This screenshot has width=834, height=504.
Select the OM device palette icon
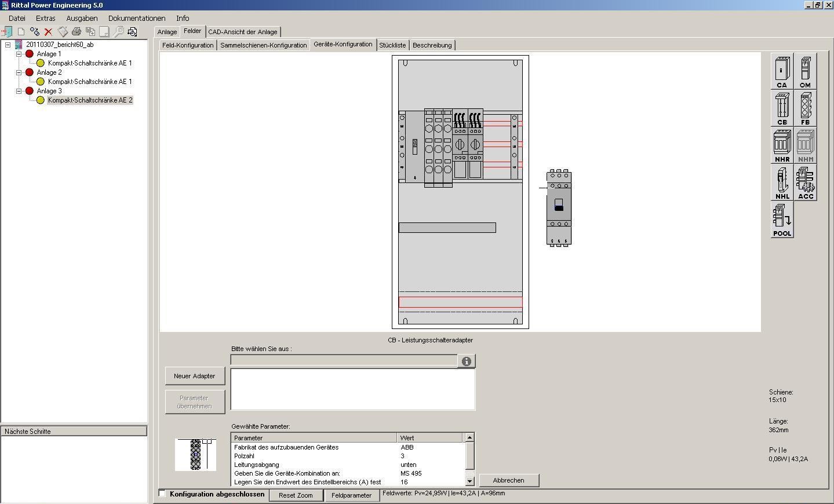(805, 72)
